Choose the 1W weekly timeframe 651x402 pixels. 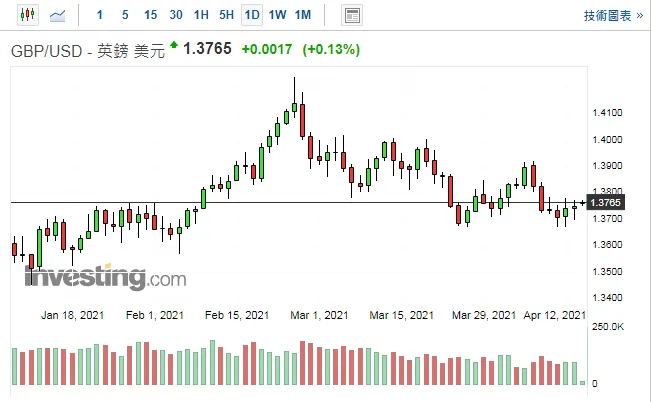pos(277,15)
